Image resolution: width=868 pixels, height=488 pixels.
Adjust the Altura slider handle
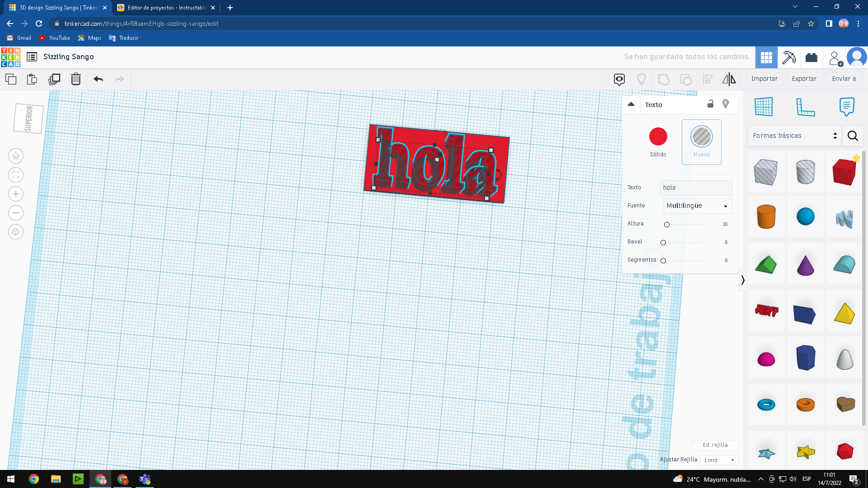tap(667, 225)
